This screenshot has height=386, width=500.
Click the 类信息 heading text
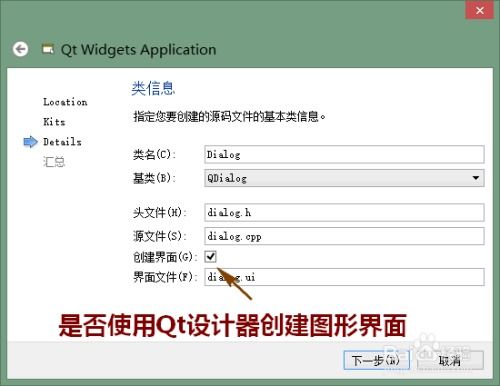pos(153,88)
